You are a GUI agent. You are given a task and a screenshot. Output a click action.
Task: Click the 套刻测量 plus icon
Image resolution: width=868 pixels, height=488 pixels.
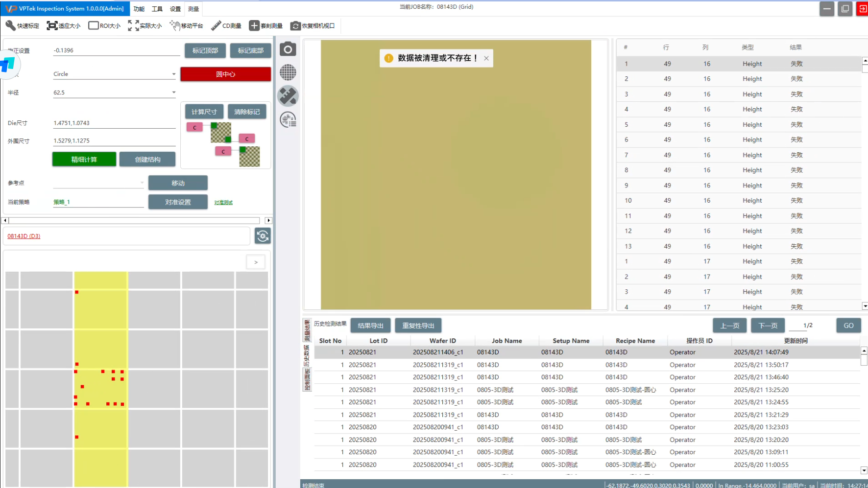pos(254,25)
